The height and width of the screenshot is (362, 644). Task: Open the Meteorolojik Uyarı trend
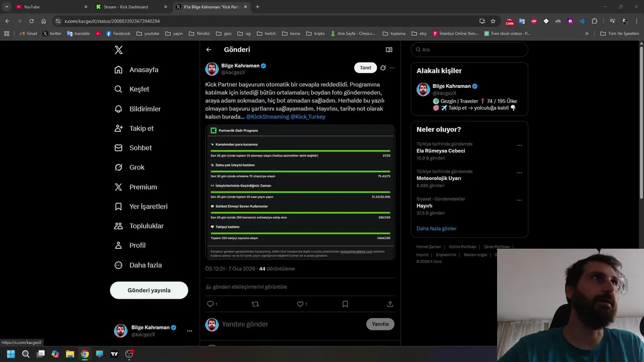(439, 178)
